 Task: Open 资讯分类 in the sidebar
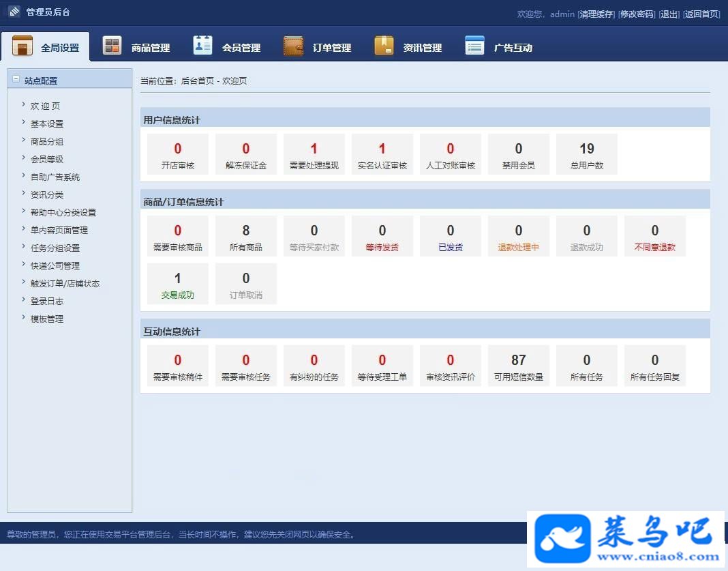[47, 194]
